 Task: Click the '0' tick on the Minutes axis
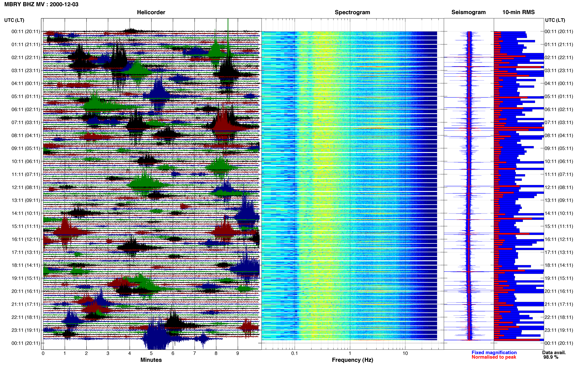43,353
